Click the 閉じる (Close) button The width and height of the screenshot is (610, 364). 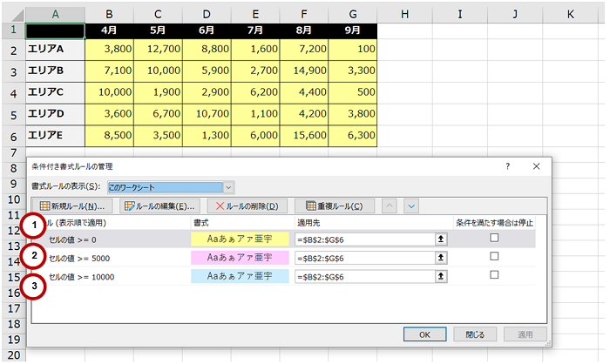pos(475,334)
